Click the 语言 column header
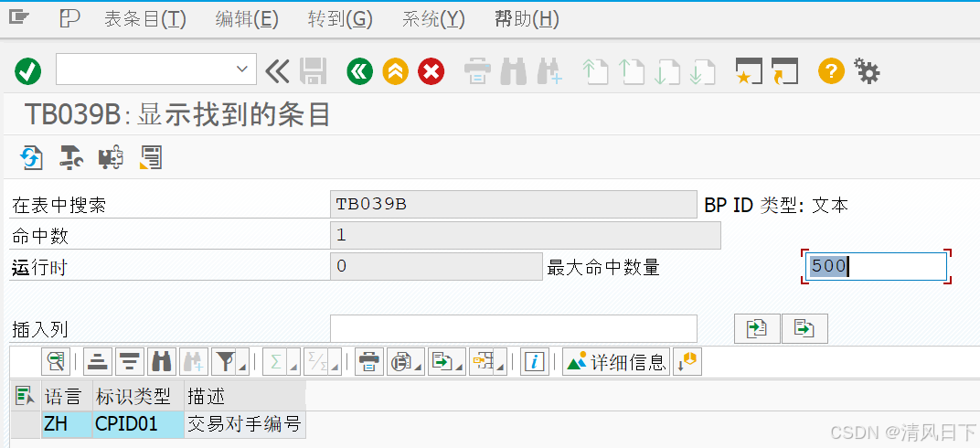The width and height of the screenshot is (980, 448). (x=67, y=396)
